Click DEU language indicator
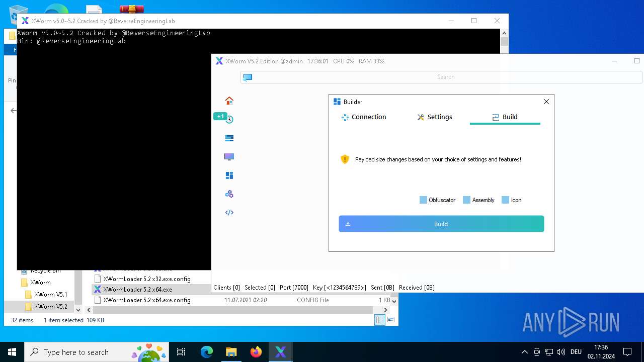 tap(576, 352)
